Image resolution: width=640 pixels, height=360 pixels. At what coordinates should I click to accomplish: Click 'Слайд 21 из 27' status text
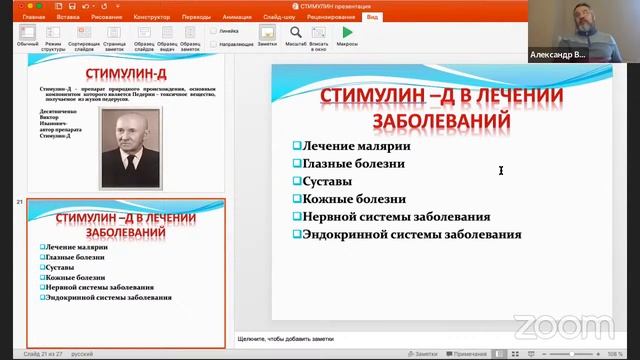pos(43,354)
